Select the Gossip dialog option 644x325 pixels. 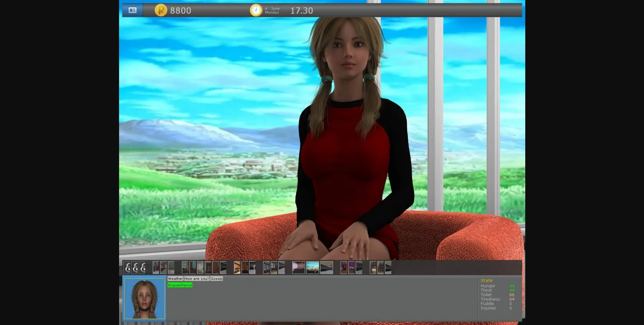point(217,278)
